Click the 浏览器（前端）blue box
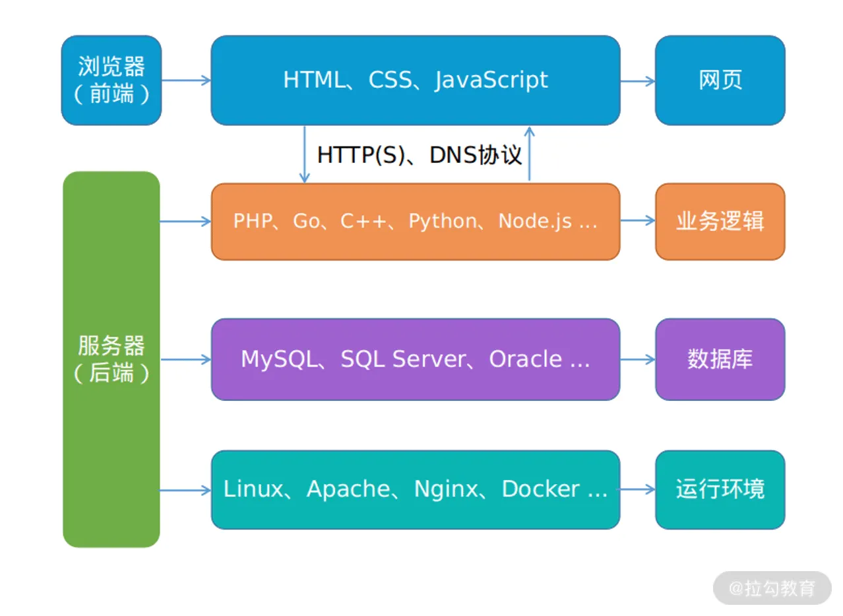The height and width of the screenshot is (616, 843). [111, 80]
